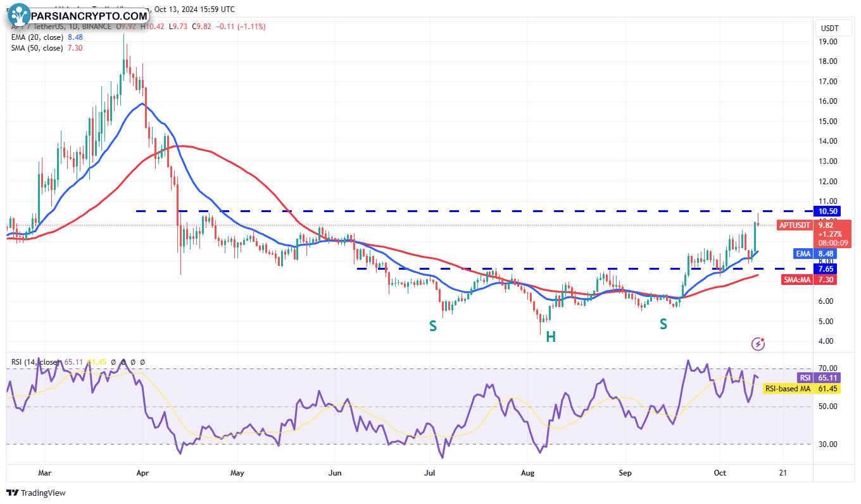Click the purple lightning flash event icon

click(x=758, y=344)
